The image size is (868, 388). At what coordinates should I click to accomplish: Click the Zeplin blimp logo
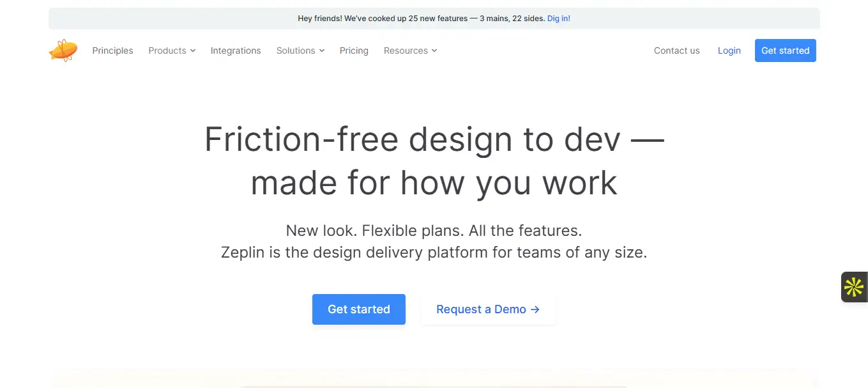pyautogui.click(x=63, y=50)
